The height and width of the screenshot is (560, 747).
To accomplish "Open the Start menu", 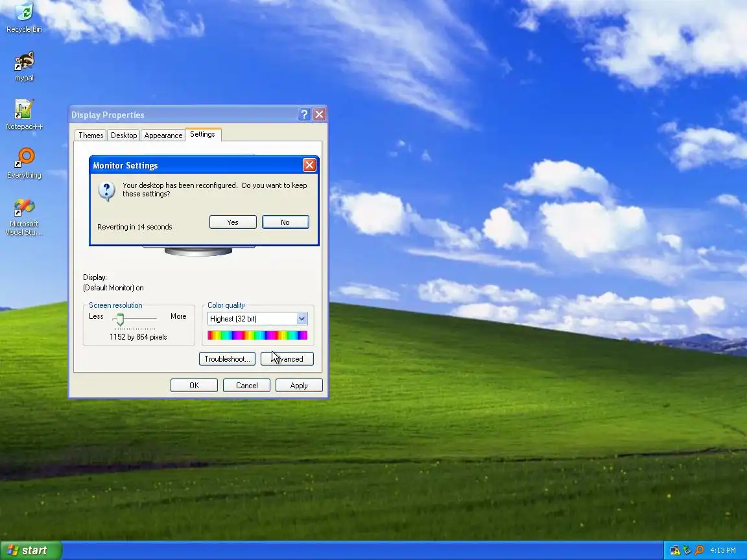I will click(x=30, y=550).
